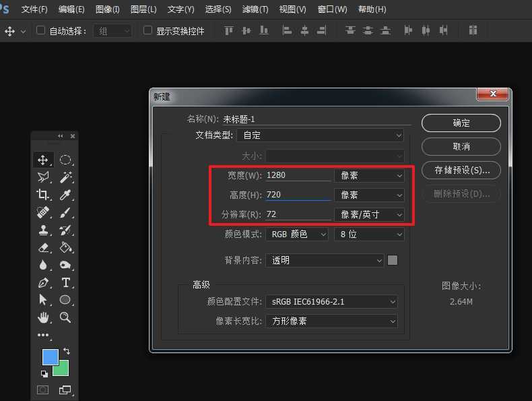The width and height of the screenshot is (532, 401).
Task: Click the 确定 button
Action: [461, 123]
